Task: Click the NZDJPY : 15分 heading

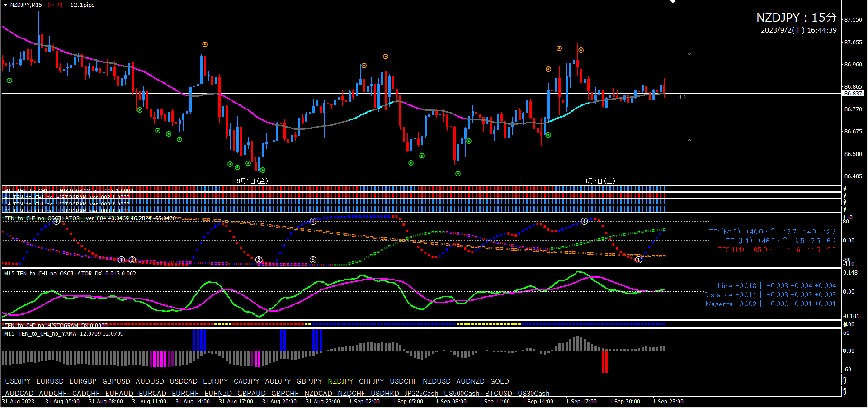Action: click(x=796, y=18)
